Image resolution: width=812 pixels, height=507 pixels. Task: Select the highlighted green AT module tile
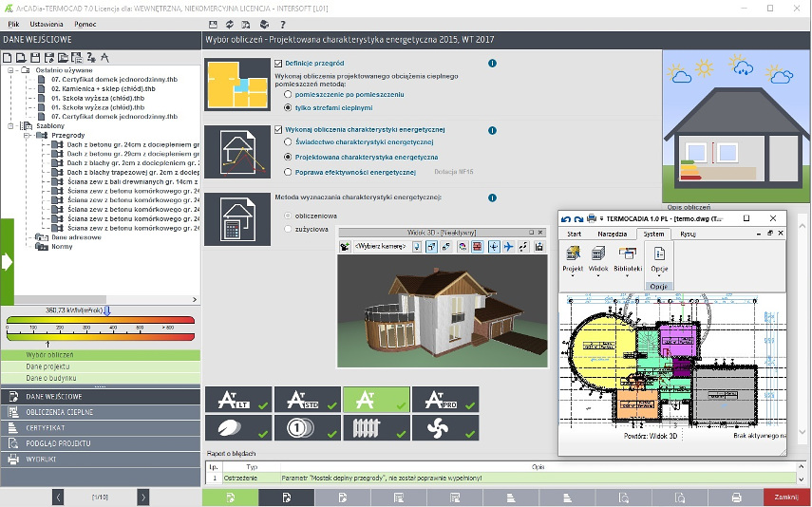coord(376,400)
